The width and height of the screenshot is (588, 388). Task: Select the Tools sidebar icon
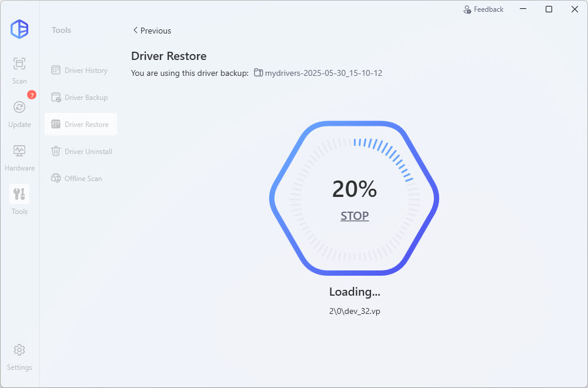tap(19, 194)
